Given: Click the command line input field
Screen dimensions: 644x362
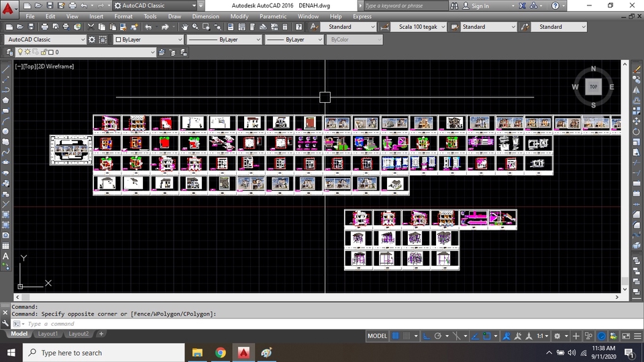Looking at the screenshot, I should pyautogui.click(x=325, y=324).
